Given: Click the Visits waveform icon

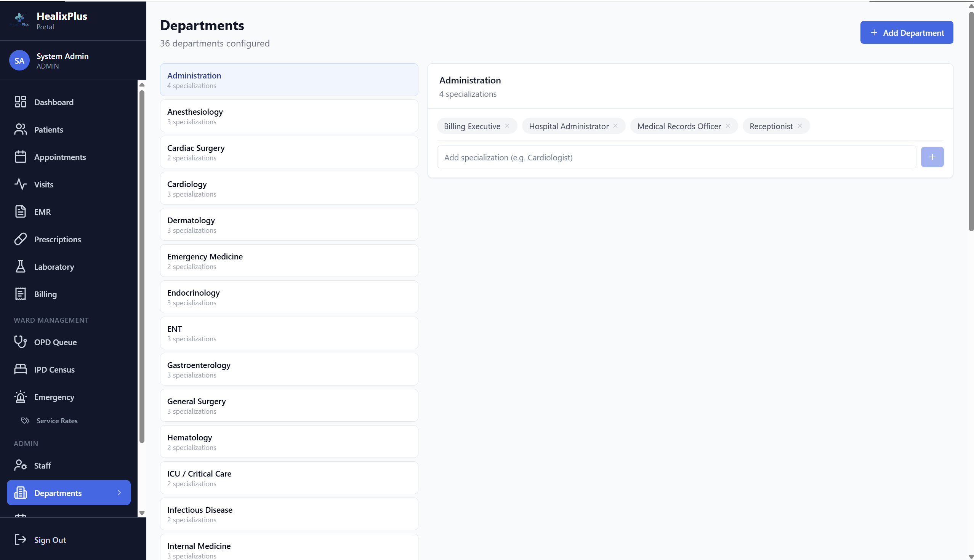Looking at the screenshot, I should (x=21, y=184).
